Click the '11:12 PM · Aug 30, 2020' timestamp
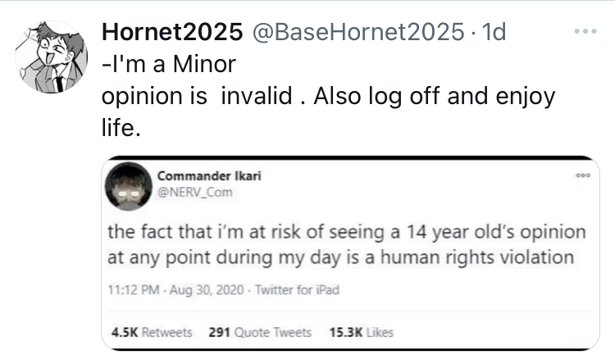Screen dimensions: 615x364 click(175, 290)
